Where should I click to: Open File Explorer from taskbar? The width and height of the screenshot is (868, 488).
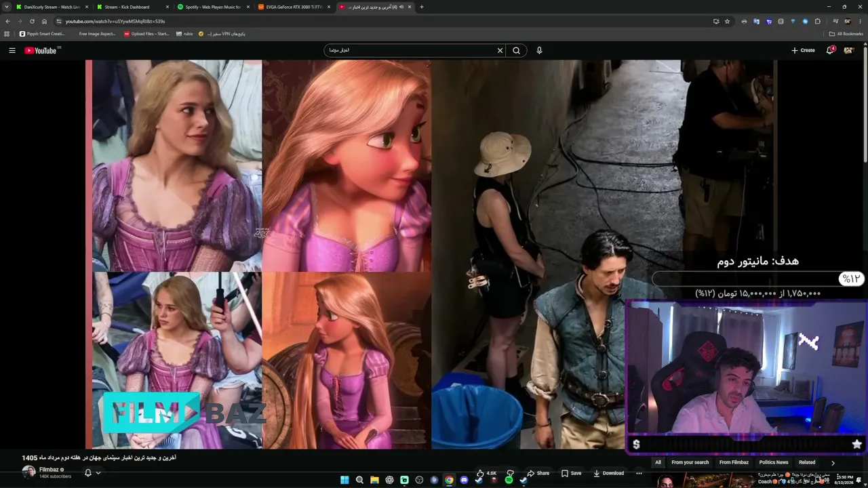374,480
